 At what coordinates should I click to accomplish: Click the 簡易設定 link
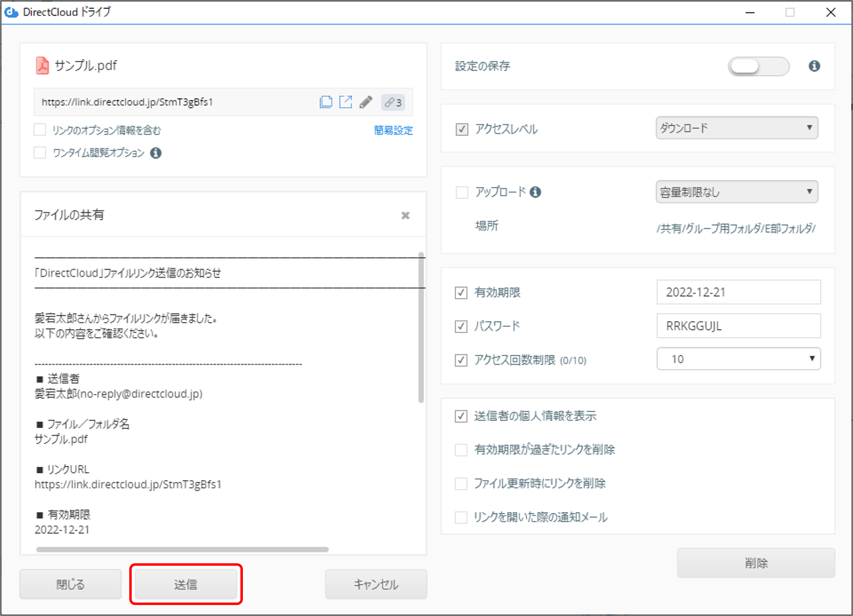coord(393,131)
